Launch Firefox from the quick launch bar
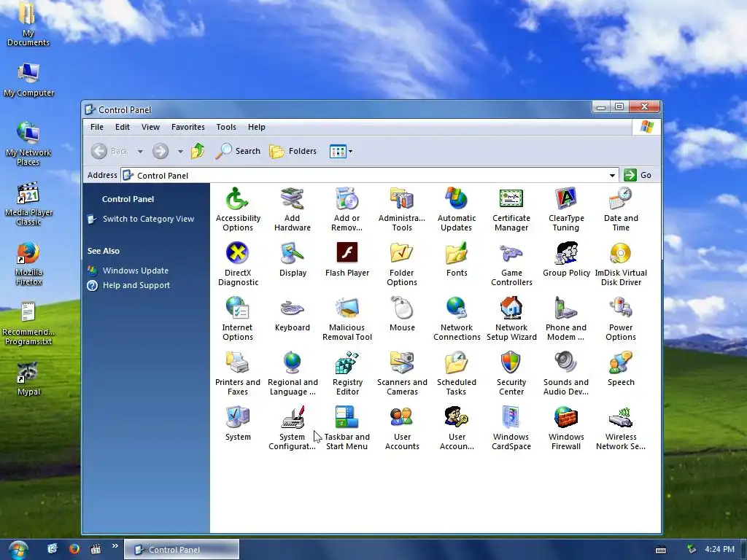Viewport: 747px width, 560px height. (74, 549)
